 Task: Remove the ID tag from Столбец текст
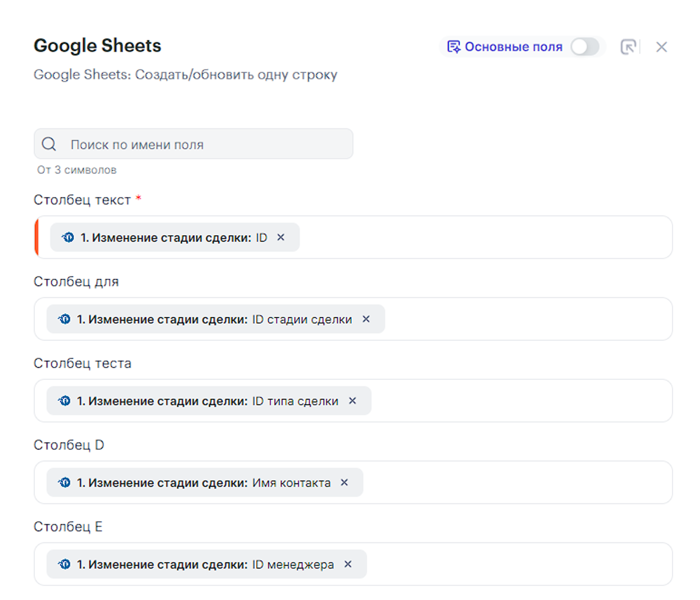[281, 237]
